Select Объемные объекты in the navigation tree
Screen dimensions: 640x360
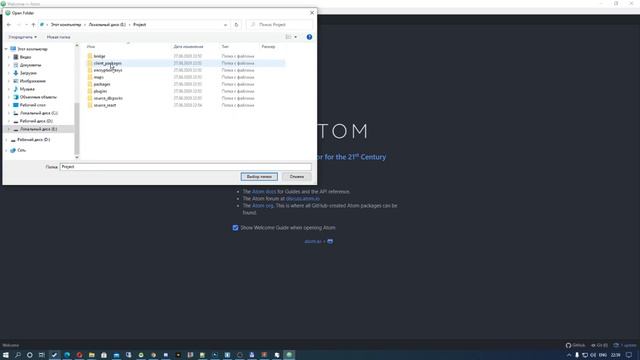[38, 97]
